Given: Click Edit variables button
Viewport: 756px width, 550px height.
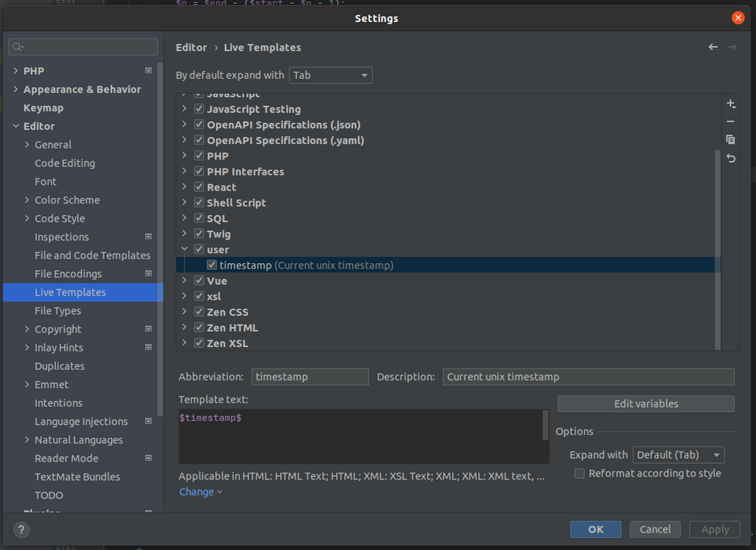Looking at the screenshot, I should 646,404.
